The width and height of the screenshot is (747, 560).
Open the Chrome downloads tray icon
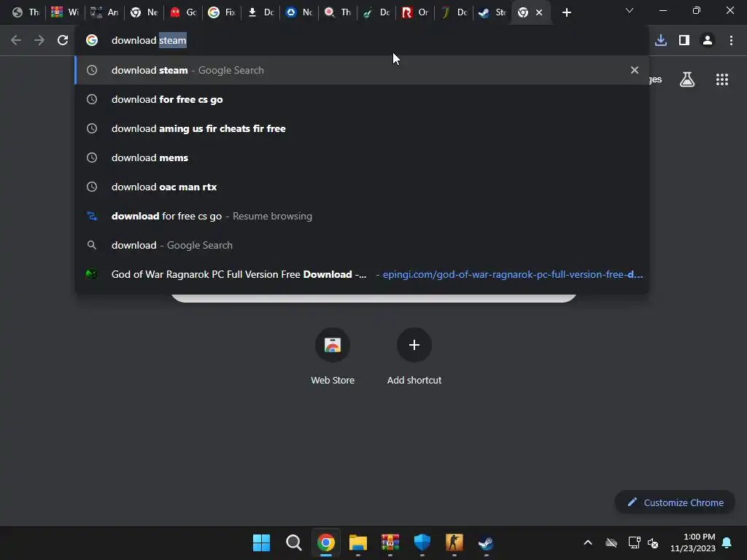click(661, 41)
